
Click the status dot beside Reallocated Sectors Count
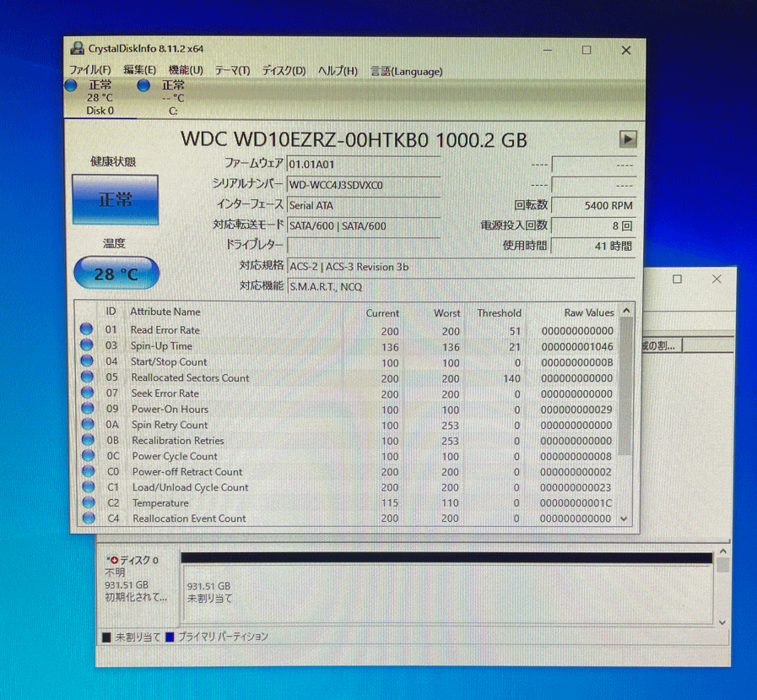click(x=88, y=377)
